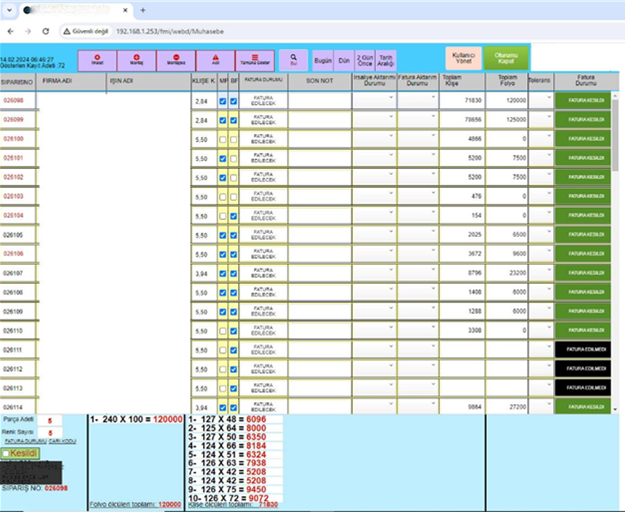Tick the Kesildi checkbox
This screenshot has width=625, height=512.
[x=7, y=453]
